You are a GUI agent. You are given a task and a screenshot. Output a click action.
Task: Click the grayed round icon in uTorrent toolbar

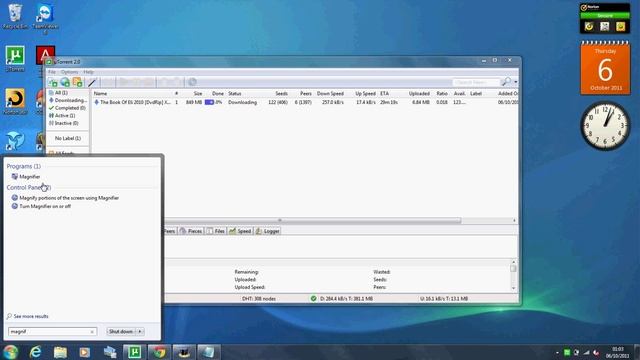coord(192,82)
